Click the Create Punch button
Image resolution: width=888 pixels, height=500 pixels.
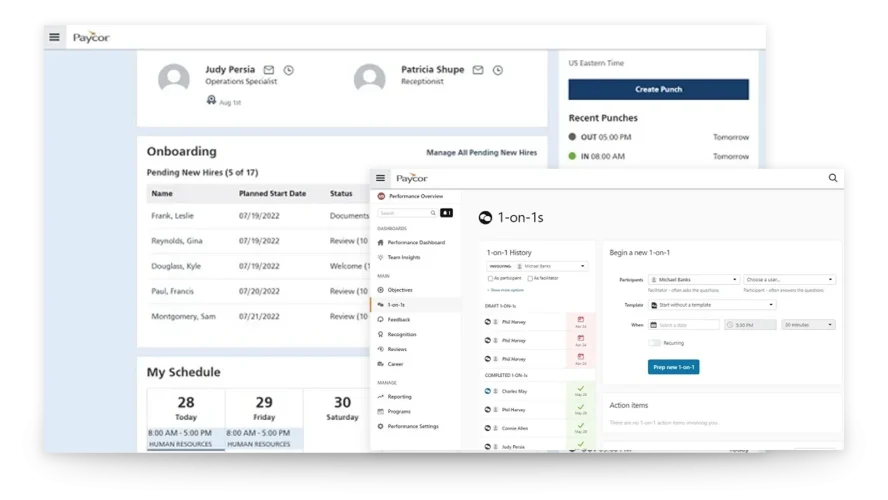[658, 89]
